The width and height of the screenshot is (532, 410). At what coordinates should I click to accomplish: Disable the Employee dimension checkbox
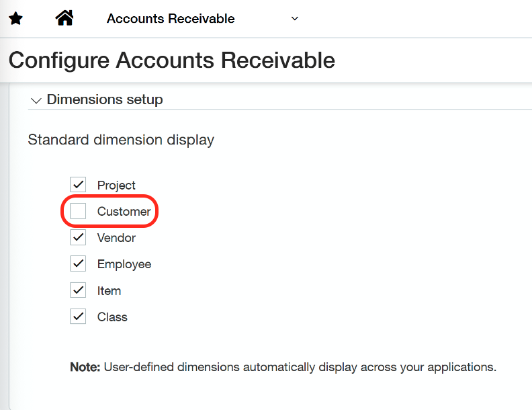tap(79, 263)
